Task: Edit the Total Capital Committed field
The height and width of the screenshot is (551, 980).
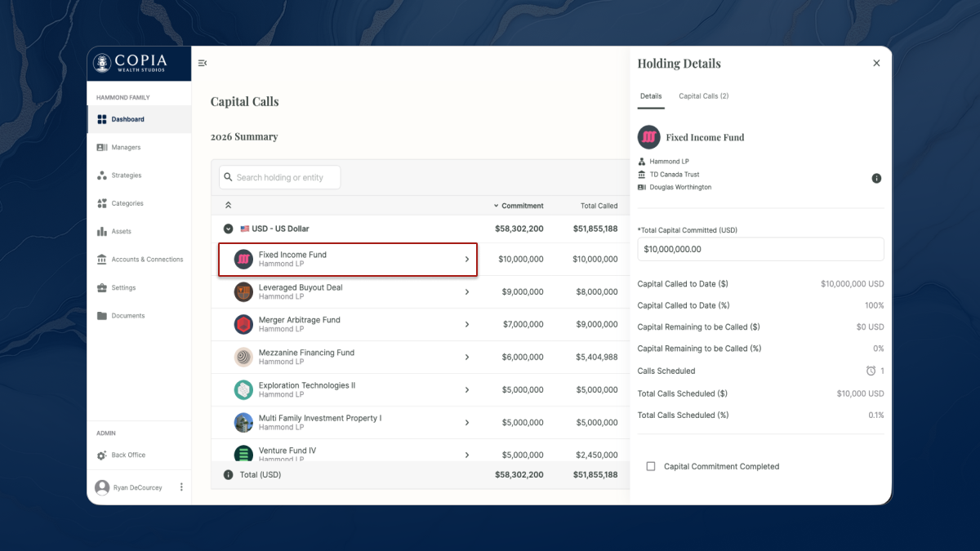Action: [759, 249]
